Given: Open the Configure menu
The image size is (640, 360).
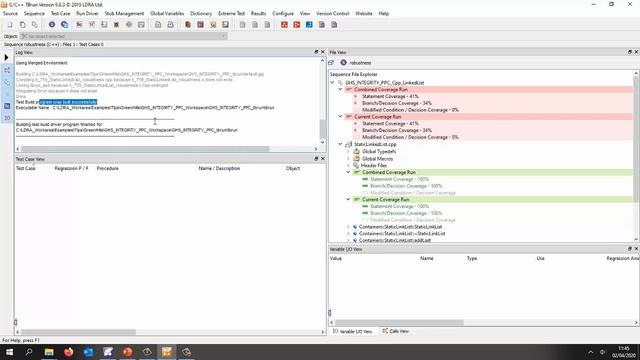Looking at the screenshot, I should click(283, 13).
